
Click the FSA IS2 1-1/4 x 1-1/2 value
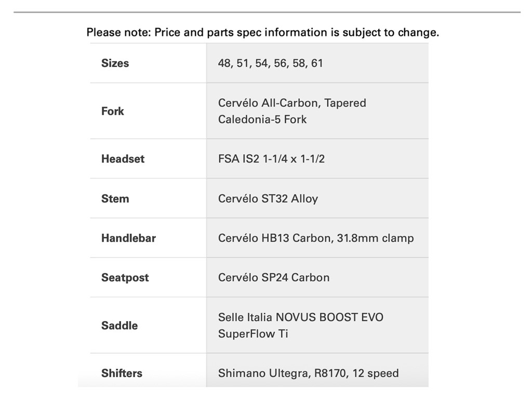point(271,159)
